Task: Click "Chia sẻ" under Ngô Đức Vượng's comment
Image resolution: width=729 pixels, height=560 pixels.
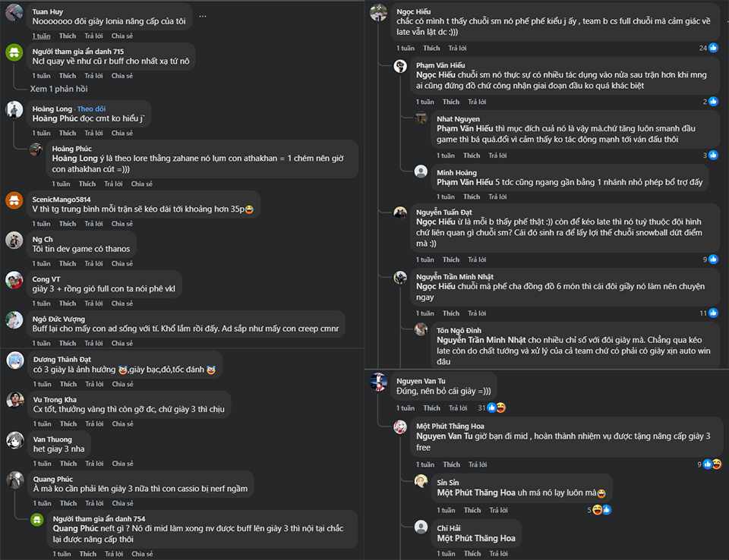Action: click(121, 343)
